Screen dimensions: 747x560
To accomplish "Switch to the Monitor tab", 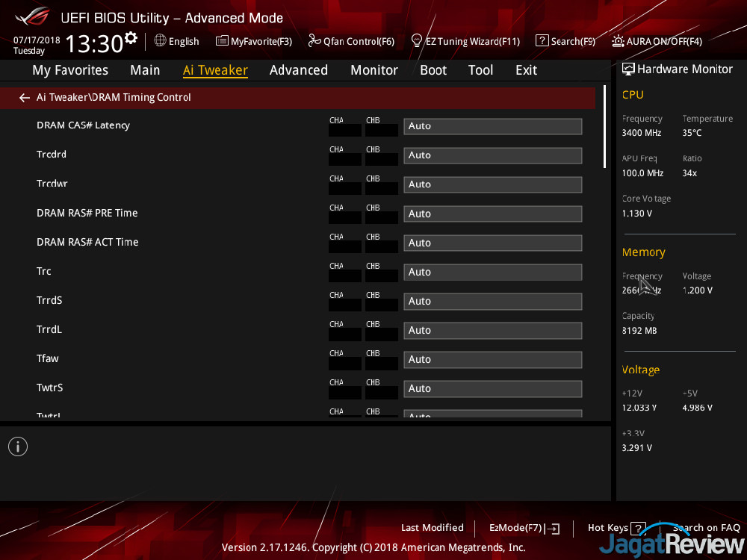I will click(x=373, y=70).
